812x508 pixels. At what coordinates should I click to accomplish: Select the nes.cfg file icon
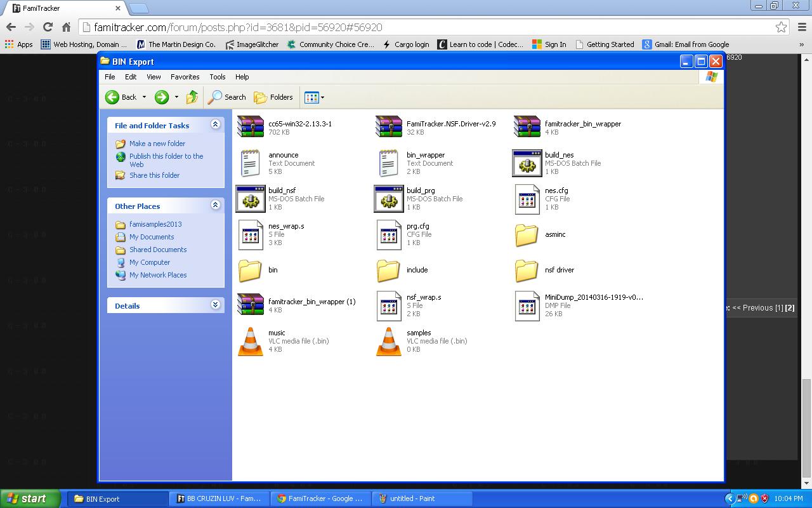pos(527,199)
